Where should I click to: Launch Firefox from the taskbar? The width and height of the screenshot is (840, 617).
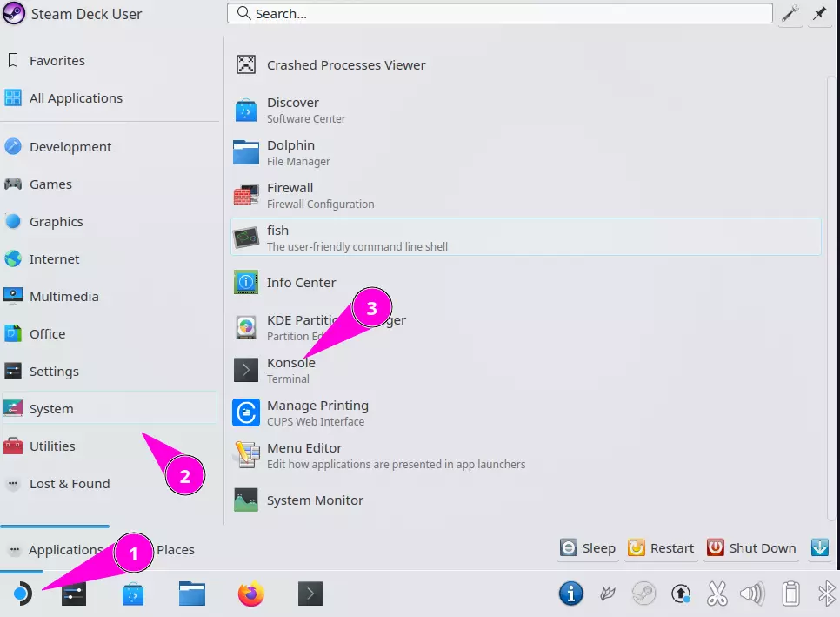250,594
